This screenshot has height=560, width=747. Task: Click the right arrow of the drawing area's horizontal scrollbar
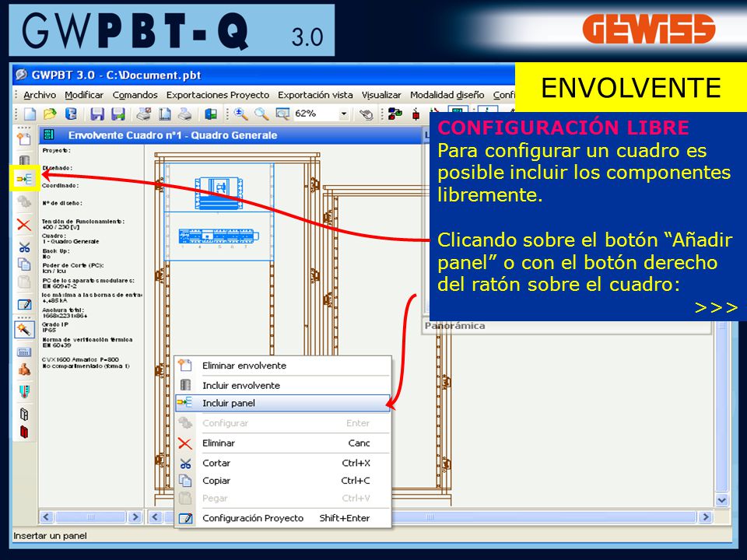(x=705, y=516)
